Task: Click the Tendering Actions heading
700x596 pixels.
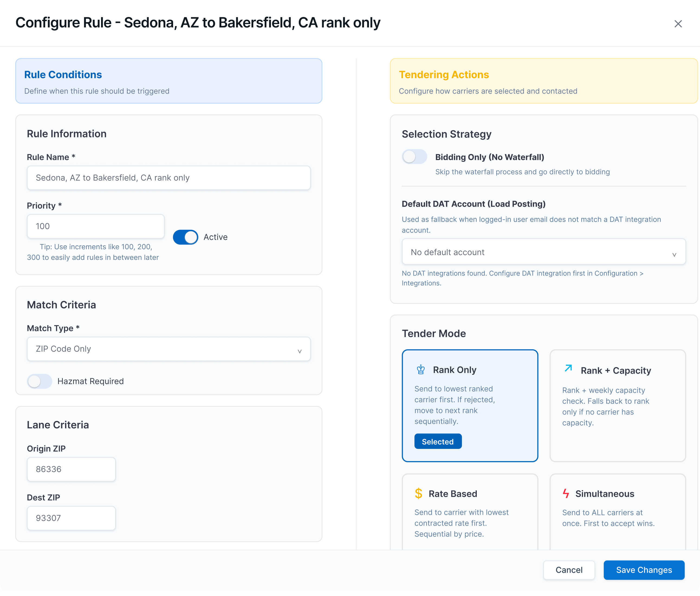Action: tap(443, 75)
